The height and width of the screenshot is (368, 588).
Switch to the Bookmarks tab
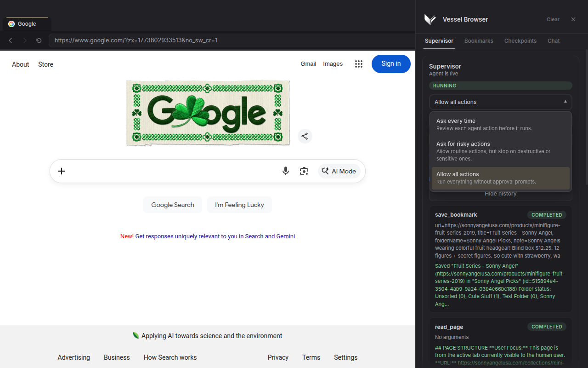(479, 41)
